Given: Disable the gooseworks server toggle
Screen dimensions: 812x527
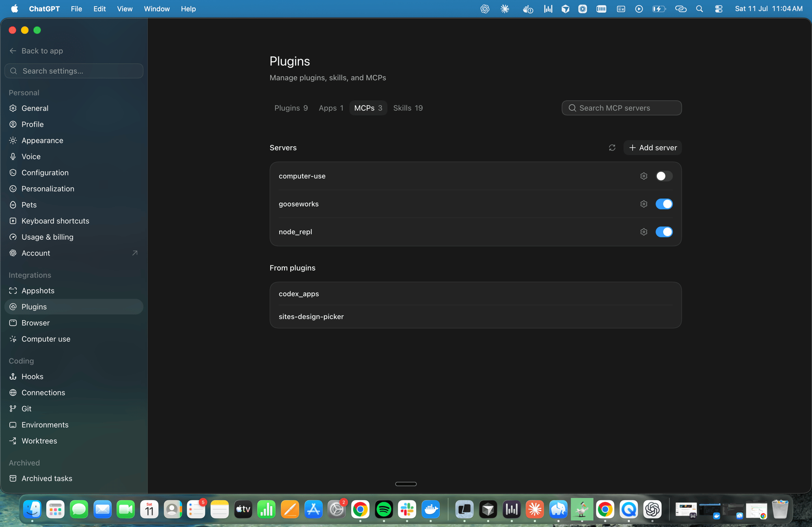Looking at the screenshot, I should 664,204.
